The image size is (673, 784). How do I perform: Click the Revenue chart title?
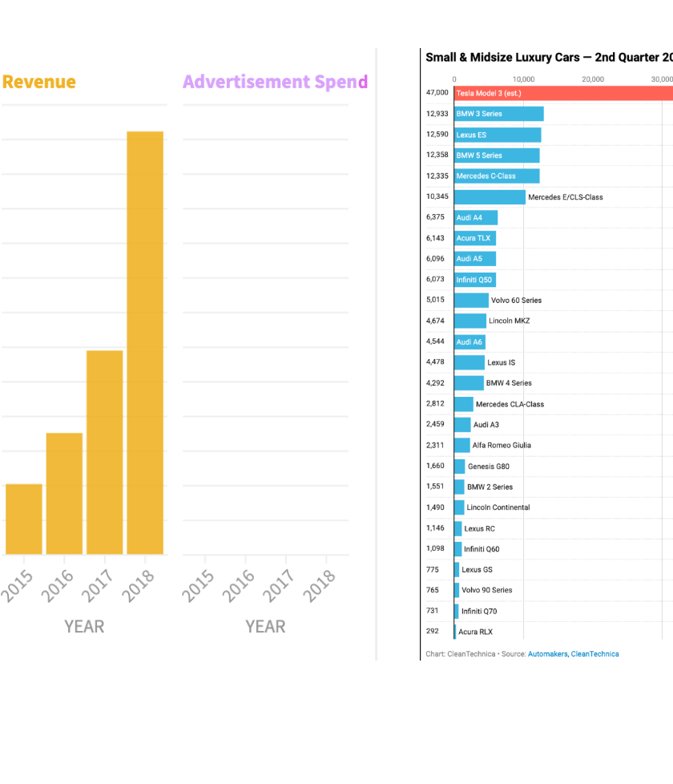coord(39,82)
